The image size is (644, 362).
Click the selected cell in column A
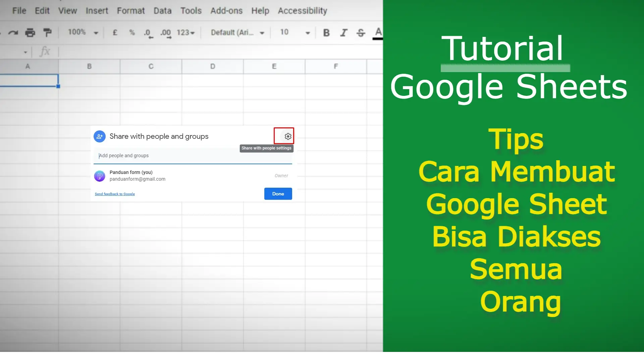(29, 80)
